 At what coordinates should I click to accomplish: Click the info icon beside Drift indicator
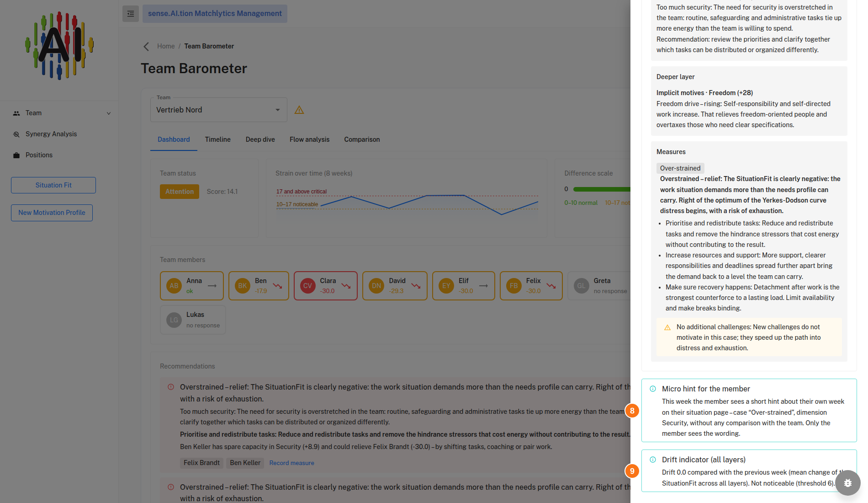pyautogui.click(x=653, y=460)
